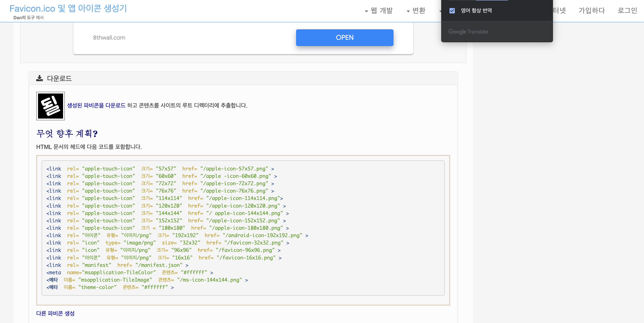Click the theme-color meta code line
The width and height of the screenshot is (644, 323).
[110, 287]
